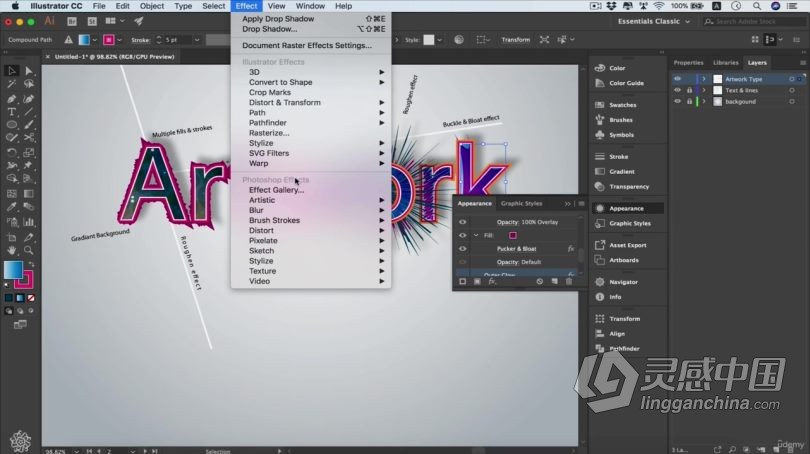This screenshot has height=454, width=810.
Task: Toggle visibility of Opacity Default row
Action: coord(462,262)
